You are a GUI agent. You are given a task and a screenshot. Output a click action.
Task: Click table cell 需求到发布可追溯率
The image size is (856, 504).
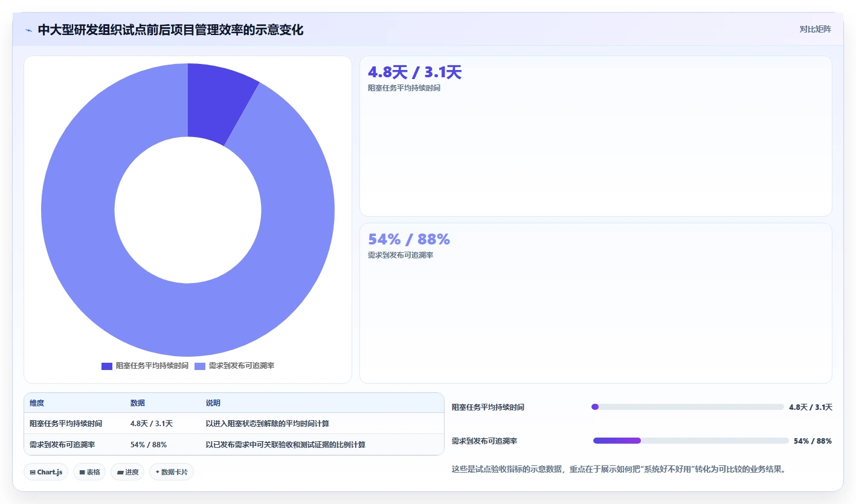pyautogui.click(x=62, y=445)
